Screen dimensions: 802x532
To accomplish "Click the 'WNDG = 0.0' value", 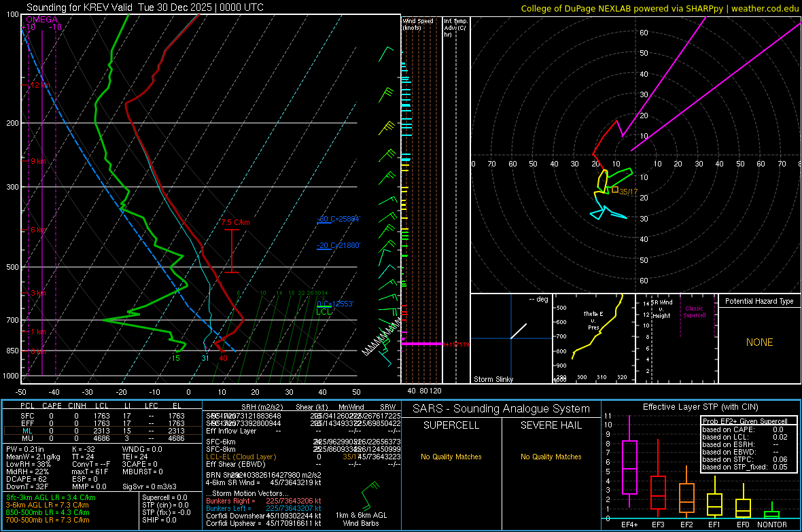I will 142,449.
